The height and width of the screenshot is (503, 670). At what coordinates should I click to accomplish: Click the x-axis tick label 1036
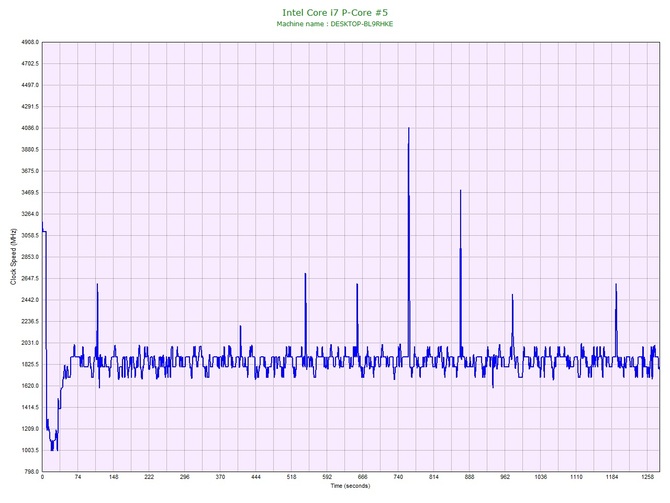(541, 477)
